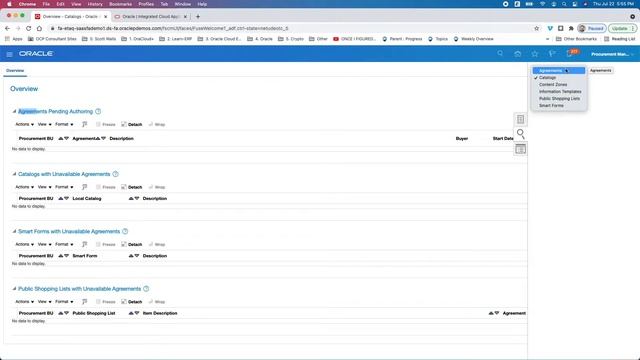Select checked Catalogs in popup list

pos(558,78)
